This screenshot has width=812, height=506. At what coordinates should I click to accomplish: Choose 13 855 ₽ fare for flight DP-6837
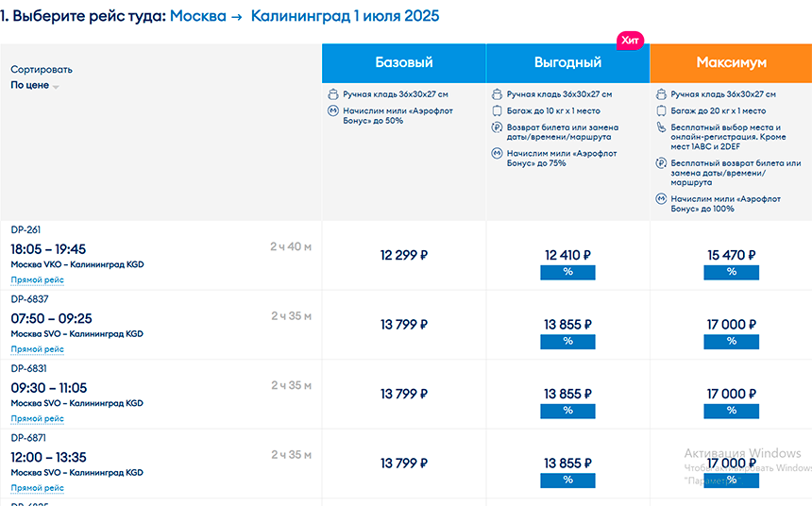567,325
